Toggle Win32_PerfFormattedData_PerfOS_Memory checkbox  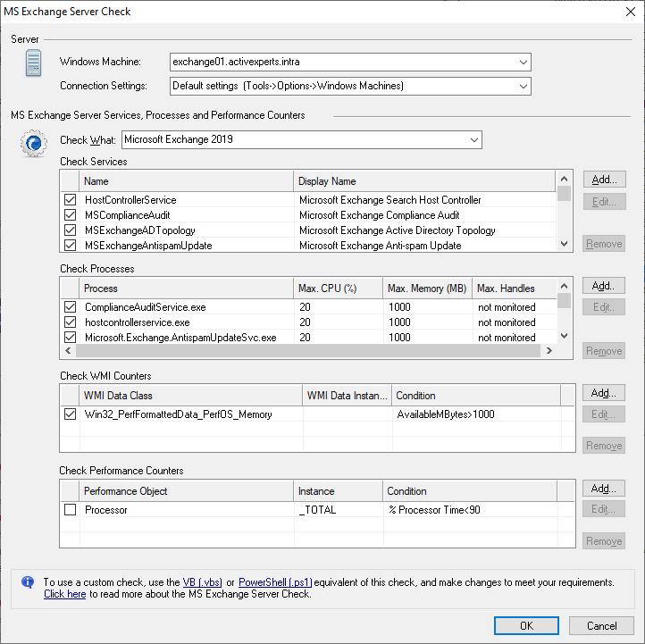click(x=71, y=414)
